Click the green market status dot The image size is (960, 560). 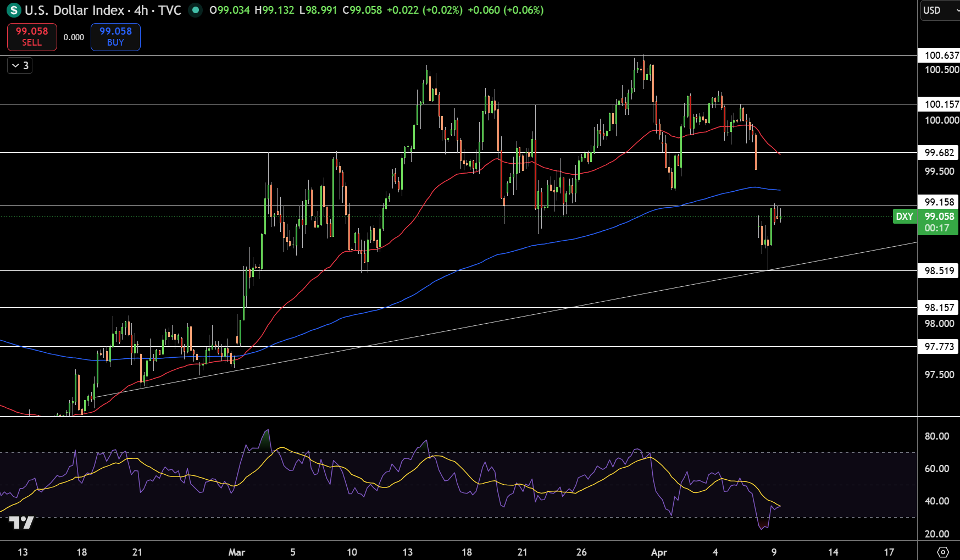click(x=195, y=10)
